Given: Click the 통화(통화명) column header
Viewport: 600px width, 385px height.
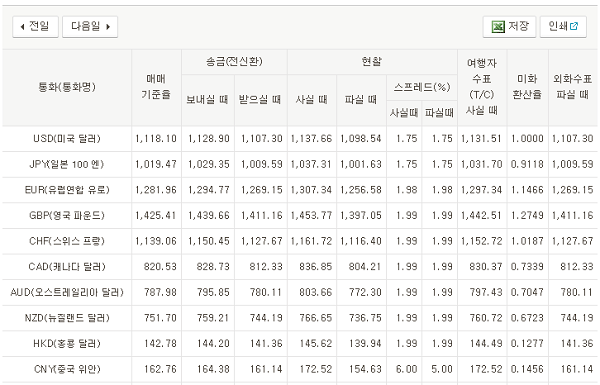Looking at the screenshot, I should click(x=67, y=87).
